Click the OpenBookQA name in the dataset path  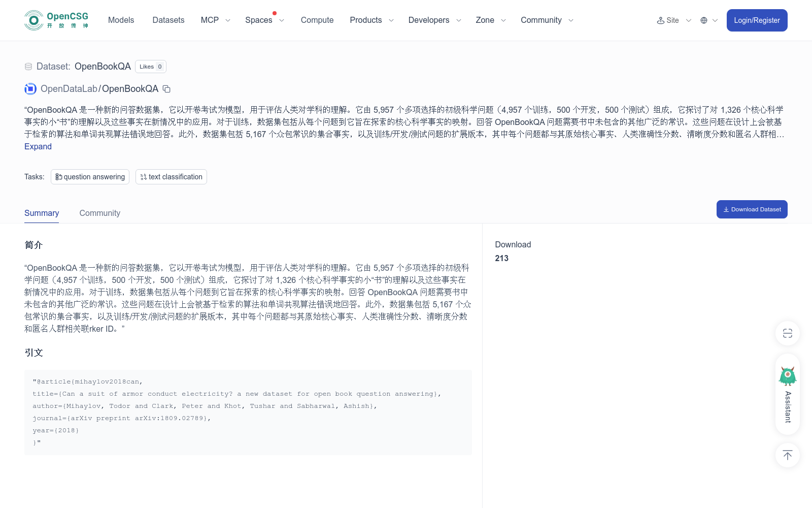130,89
